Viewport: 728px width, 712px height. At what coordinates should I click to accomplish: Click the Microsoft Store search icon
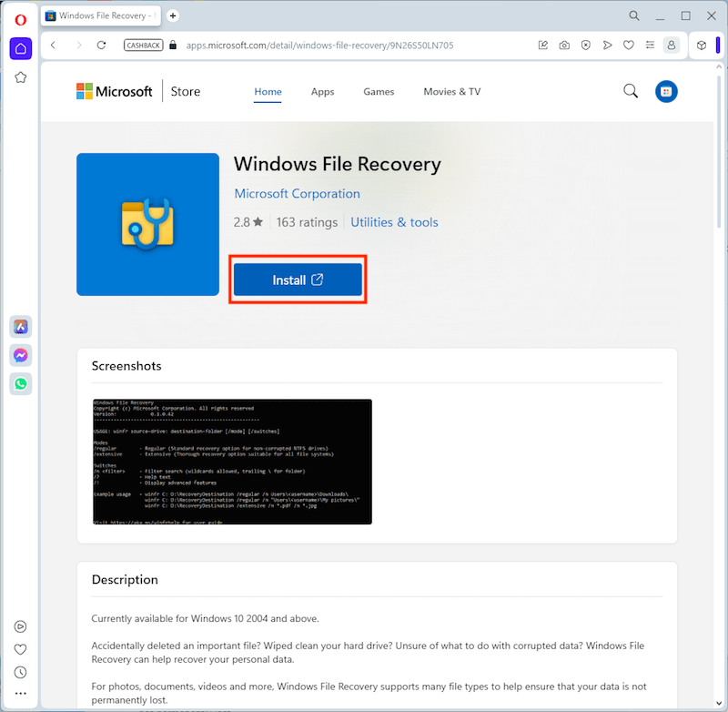tap(630, 91)
